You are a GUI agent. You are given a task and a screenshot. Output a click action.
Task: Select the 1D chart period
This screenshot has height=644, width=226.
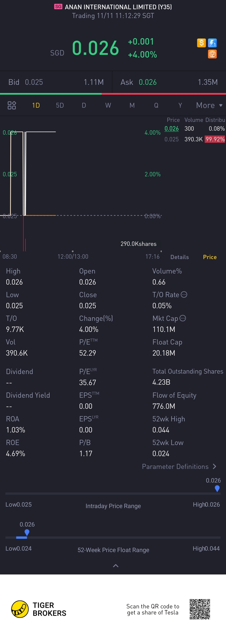tap(36, 105)
